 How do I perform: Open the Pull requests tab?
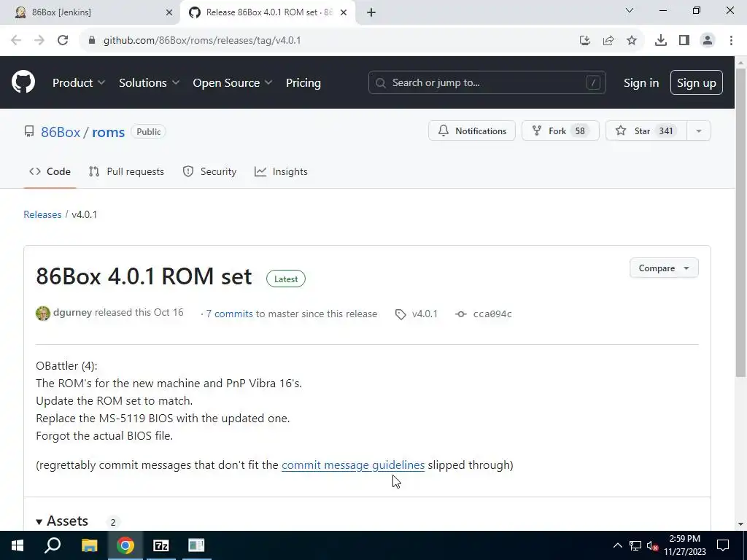coord(126,171)
